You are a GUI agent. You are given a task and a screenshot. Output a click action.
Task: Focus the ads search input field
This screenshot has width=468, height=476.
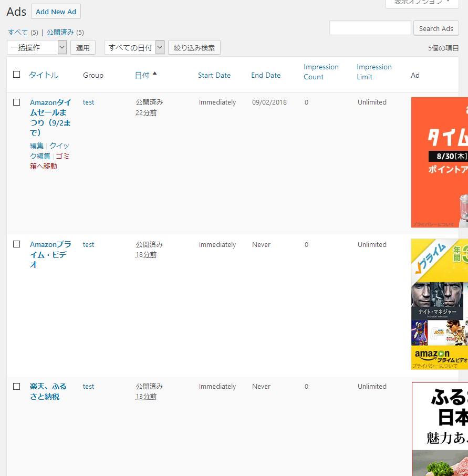point(370,28)
